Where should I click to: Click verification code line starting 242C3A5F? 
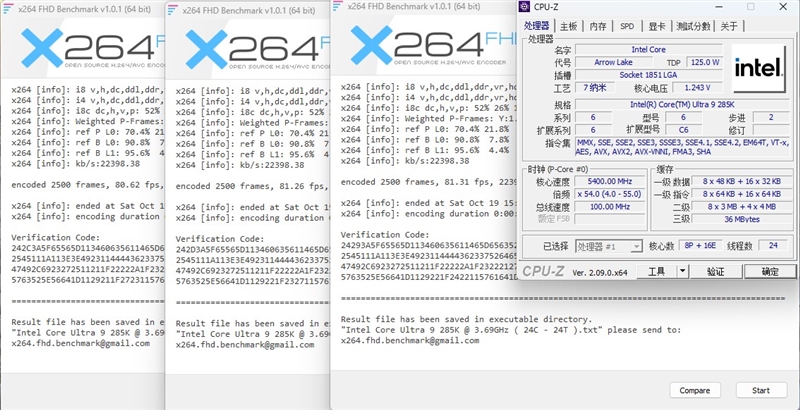tap(88, 248)
